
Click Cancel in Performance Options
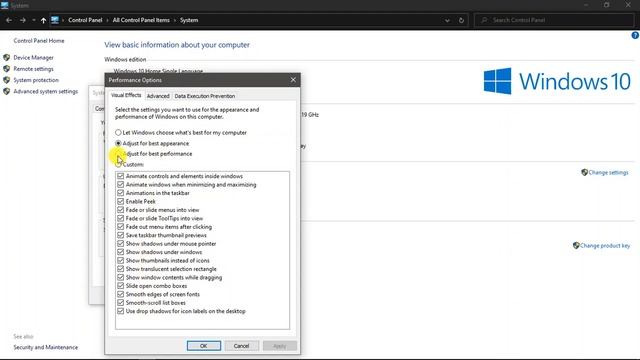pos(241,346)
